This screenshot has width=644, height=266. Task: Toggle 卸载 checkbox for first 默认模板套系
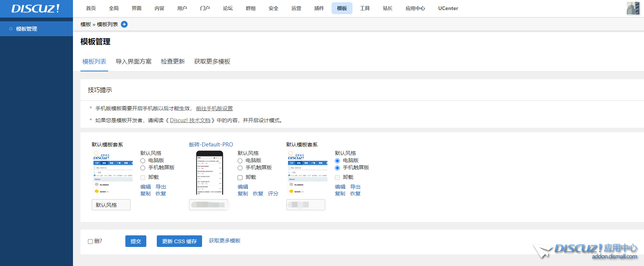pyautogui.click(x=143, y=177)
